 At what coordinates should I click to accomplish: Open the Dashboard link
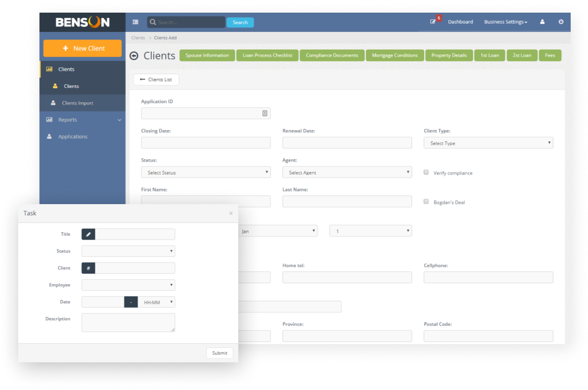click(x=460, y=22)
